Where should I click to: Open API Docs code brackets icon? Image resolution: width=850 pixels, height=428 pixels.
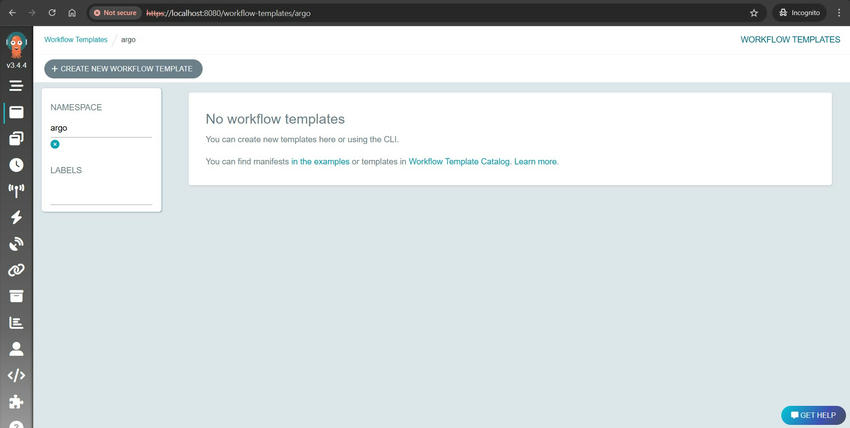(16, 375)
